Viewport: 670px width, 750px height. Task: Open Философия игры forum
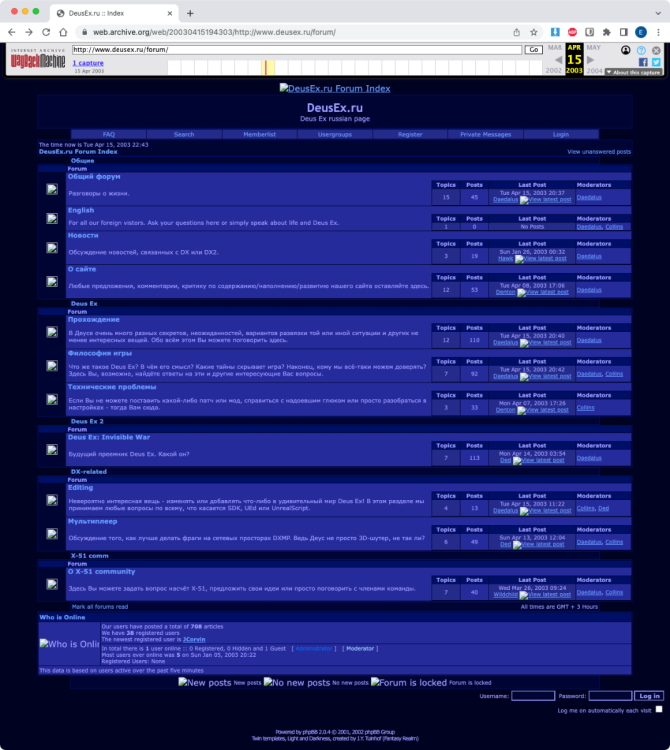(100, 353)
